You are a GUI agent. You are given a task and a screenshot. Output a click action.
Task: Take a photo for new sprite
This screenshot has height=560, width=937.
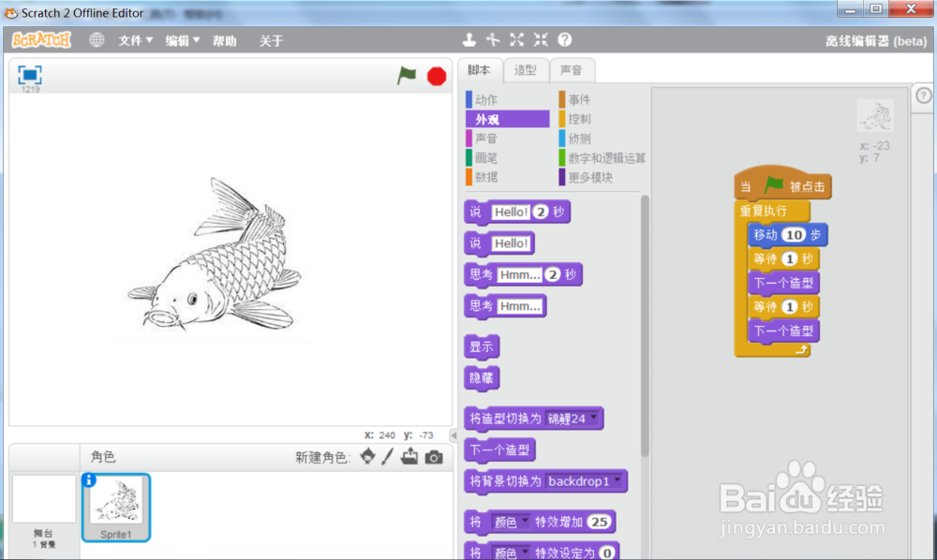(432, 457)
